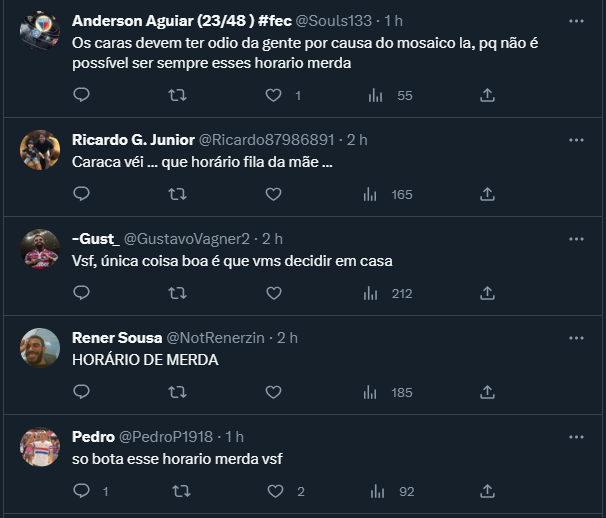This screenshot has width=606, height=518.
Task: Reply to Pedro's tweet
Action: (x=82, y=491)
